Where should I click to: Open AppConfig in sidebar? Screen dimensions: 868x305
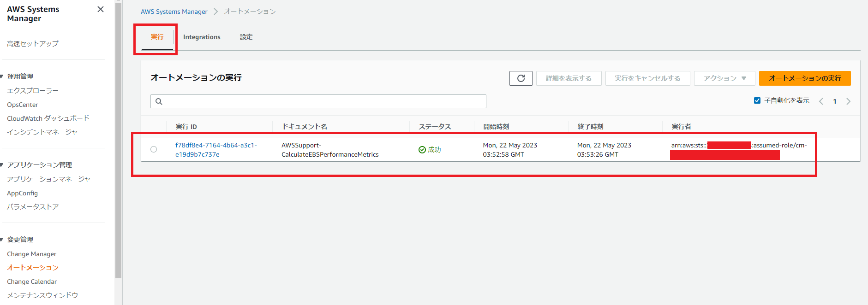[23, 193]
